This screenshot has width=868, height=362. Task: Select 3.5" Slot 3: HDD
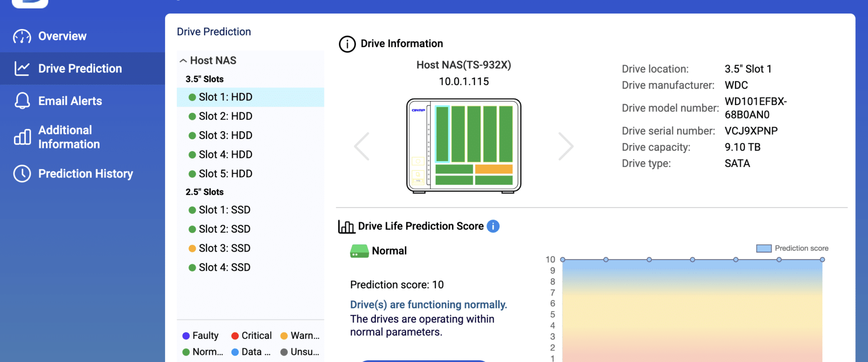click(x=250, y=135)
